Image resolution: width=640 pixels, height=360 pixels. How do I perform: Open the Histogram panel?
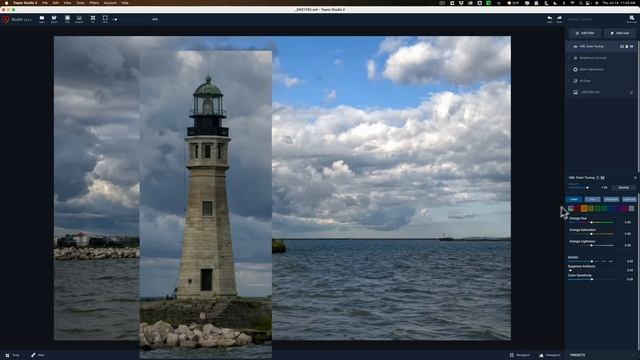click(x=550, y=355)
